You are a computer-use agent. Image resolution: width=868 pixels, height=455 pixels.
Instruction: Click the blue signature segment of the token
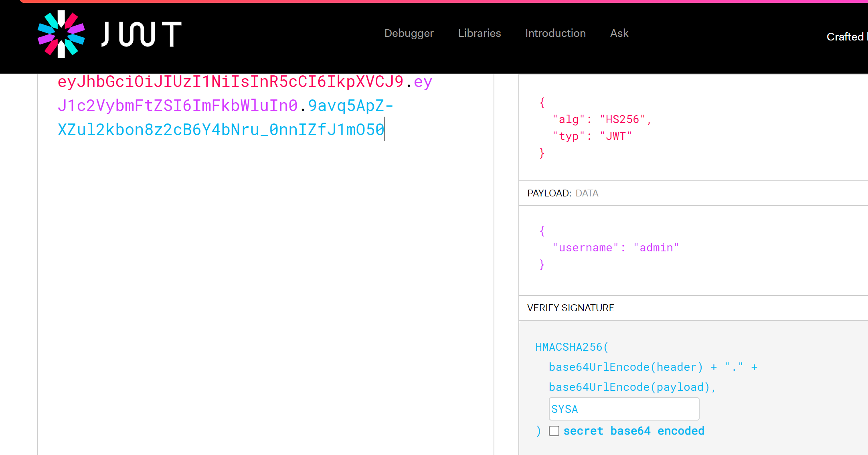(x=221, y=130)
